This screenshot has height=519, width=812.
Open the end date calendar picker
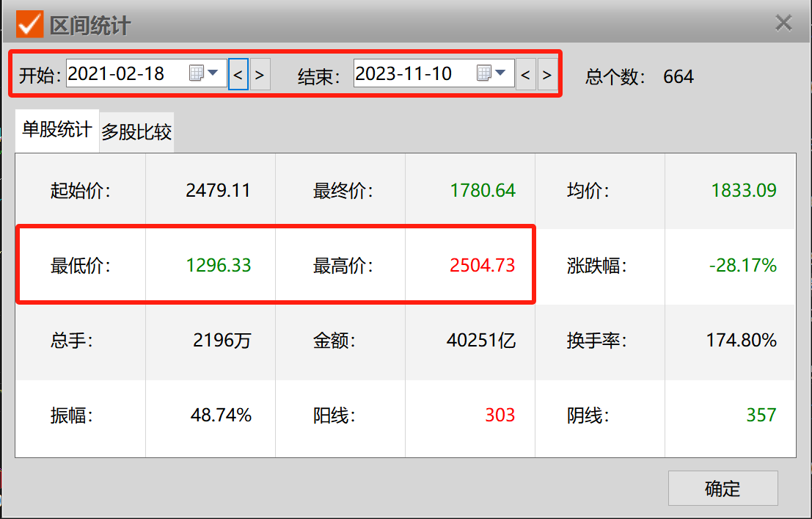click(x=483, y=73)
